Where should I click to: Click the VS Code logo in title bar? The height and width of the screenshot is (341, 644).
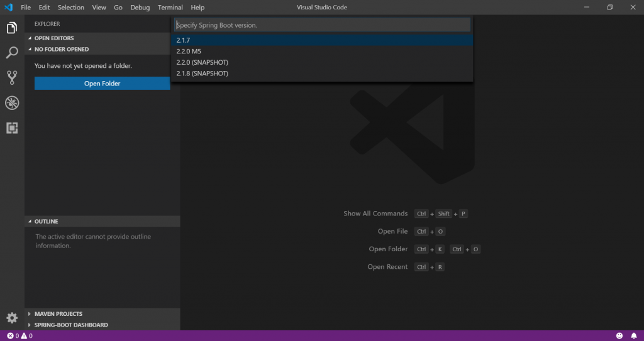[8, 8]
